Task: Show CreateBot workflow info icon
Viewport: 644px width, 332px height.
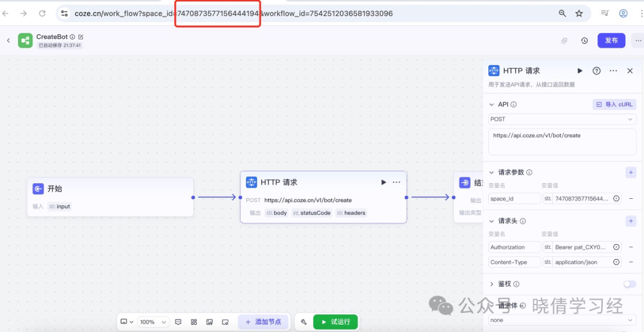Action: click(72, 36)
